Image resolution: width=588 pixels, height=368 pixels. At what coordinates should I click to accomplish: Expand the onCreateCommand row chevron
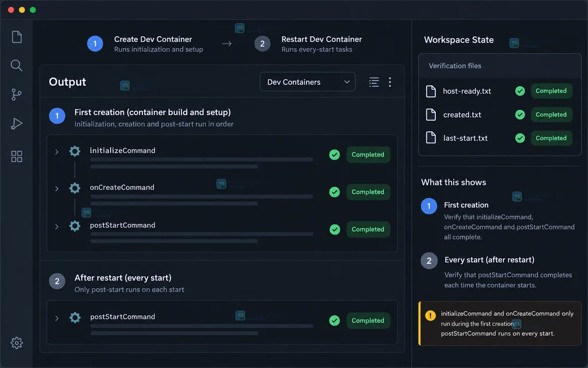[x=57, y=189]
